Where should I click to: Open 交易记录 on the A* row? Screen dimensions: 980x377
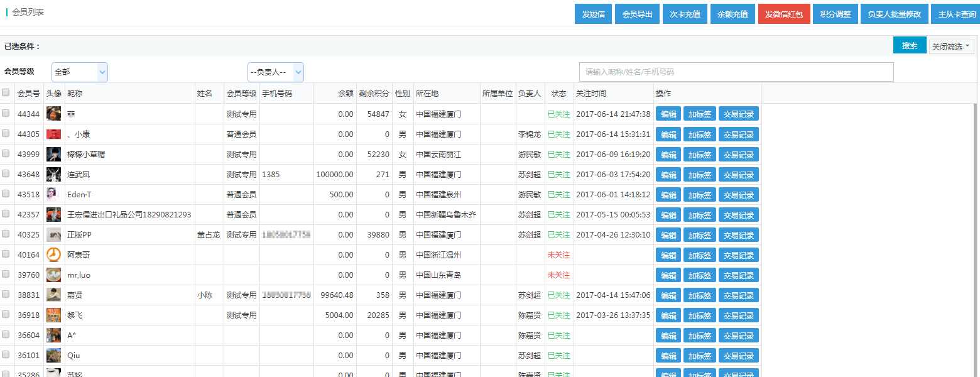(x=739, y=335)
